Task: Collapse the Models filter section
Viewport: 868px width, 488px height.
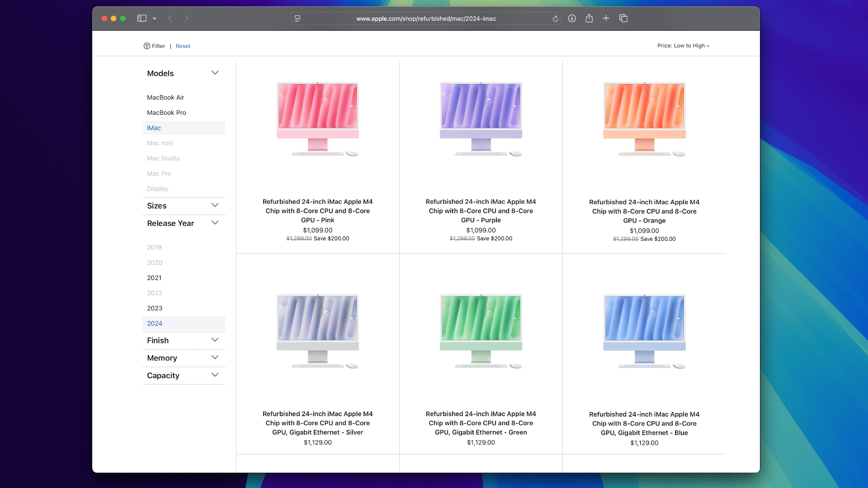Action: click(184, 73)
